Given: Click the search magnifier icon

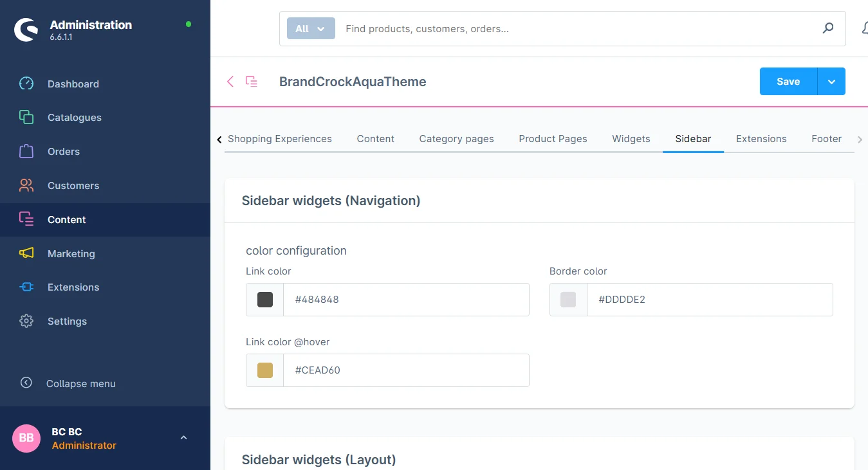Looking at the screenshot, I should tap(828, 28).
